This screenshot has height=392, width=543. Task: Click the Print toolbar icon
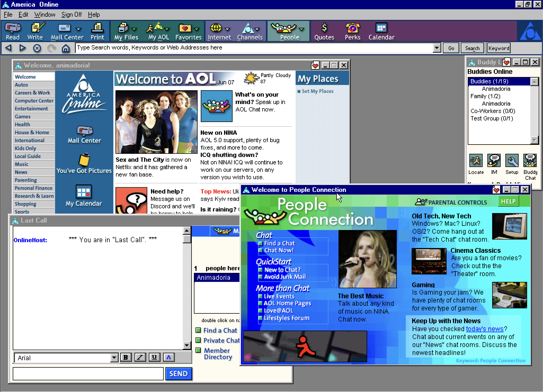97,31
